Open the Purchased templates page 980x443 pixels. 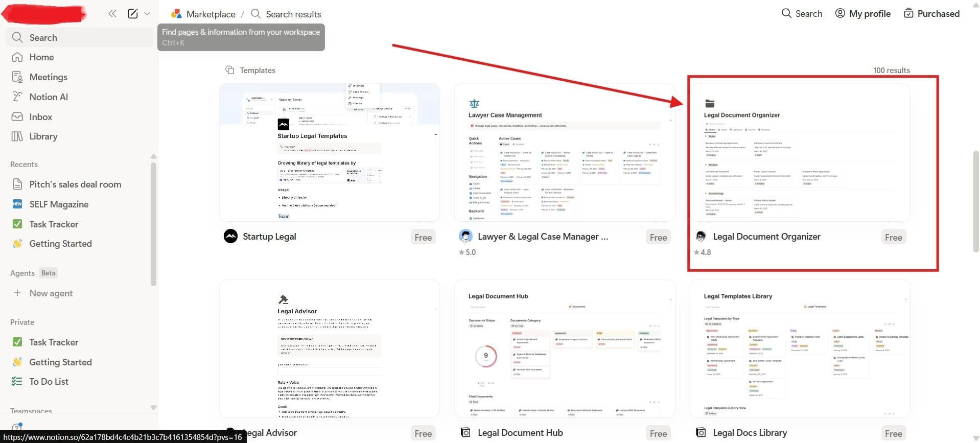pyautogui.click(x=931, y=14)
